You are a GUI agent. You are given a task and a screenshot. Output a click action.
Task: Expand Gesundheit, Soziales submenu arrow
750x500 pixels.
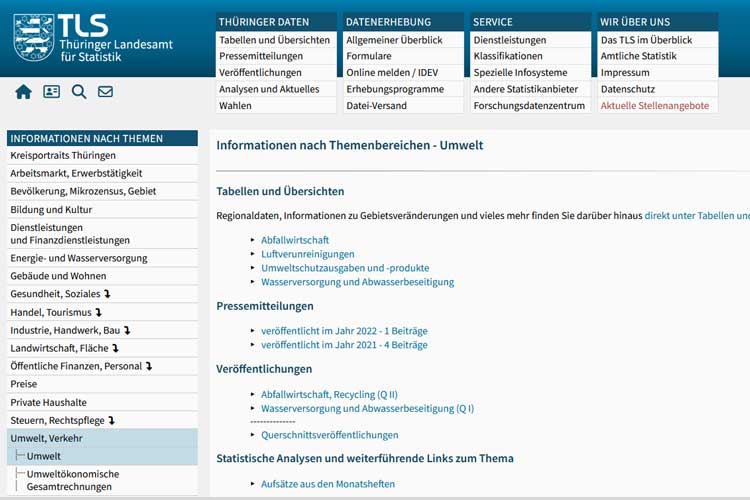point(108,294)
